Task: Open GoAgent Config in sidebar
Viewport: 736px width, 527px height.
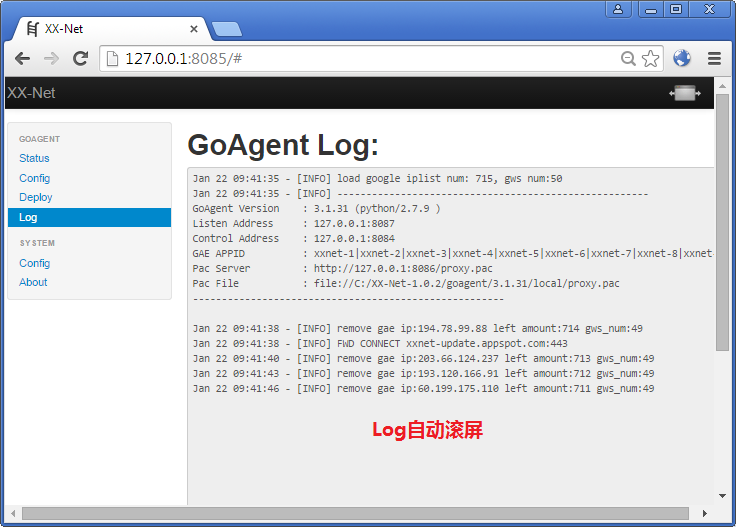Action: [x=35, y=178]
